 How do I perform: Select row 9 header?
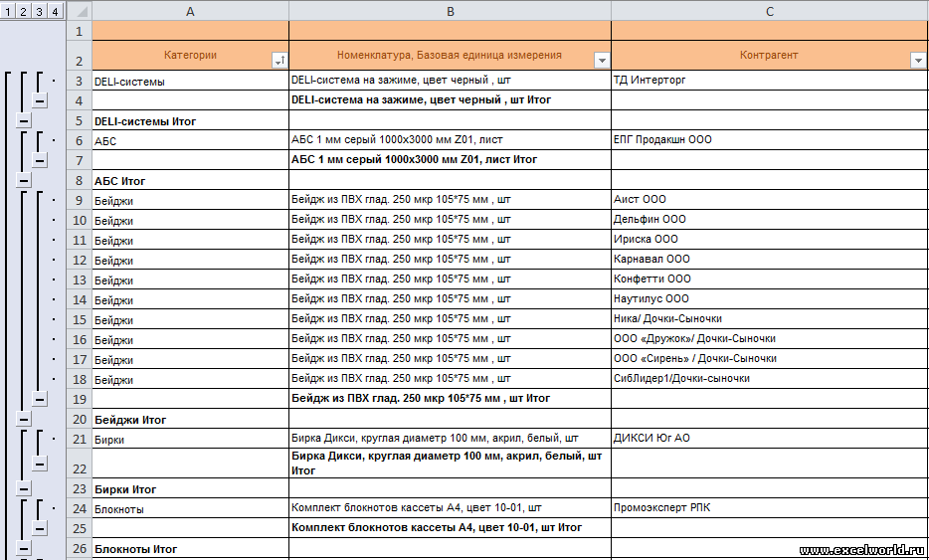pos(80,200)
